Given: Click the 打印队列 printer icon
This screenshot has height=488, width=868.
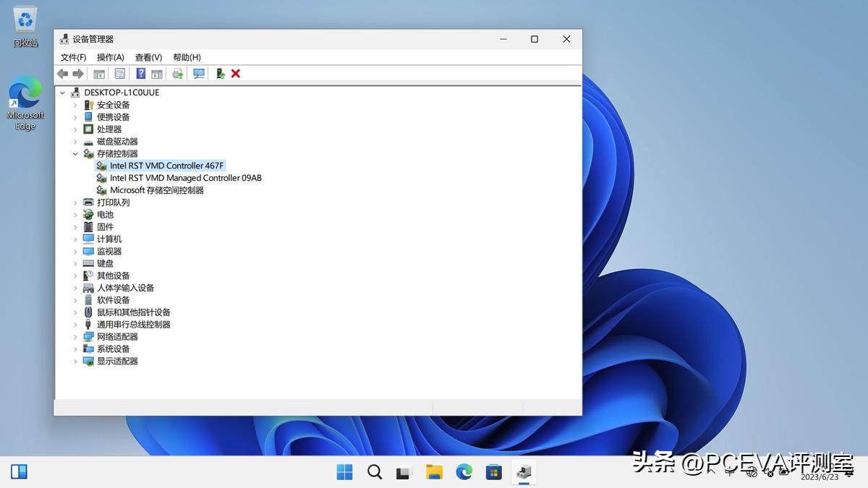Looking at the screenshot, I should pos(88,202).
